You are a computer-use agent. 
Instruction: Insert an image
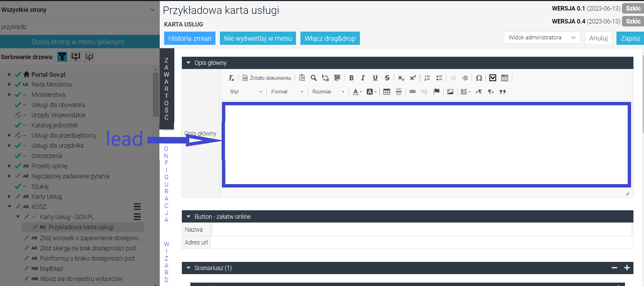(450, 92)
